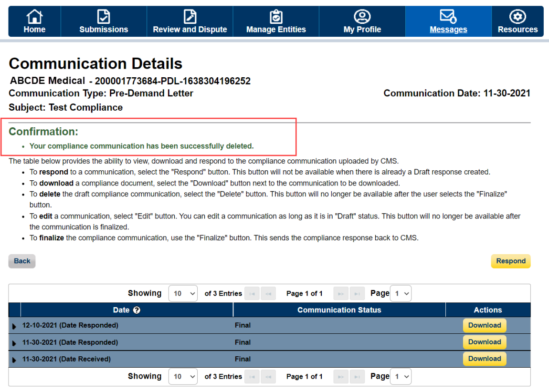The image size is (549, 392).
Task: Click the help icon beside Date header
Action: coord(137,310)
